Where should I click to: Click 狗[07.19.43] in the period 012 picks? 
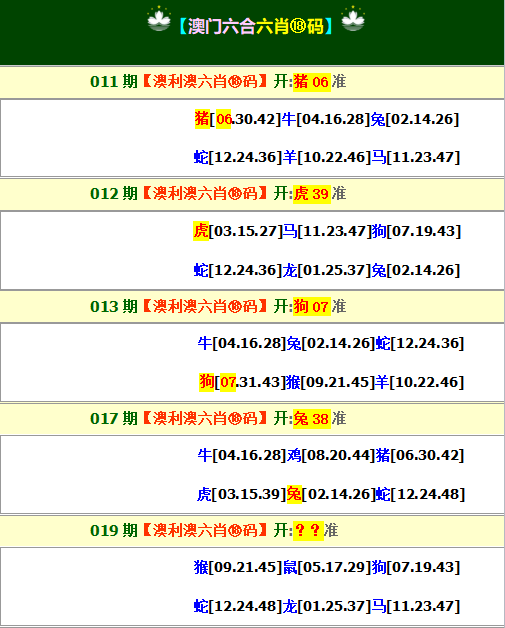click(x=416, y=231)
